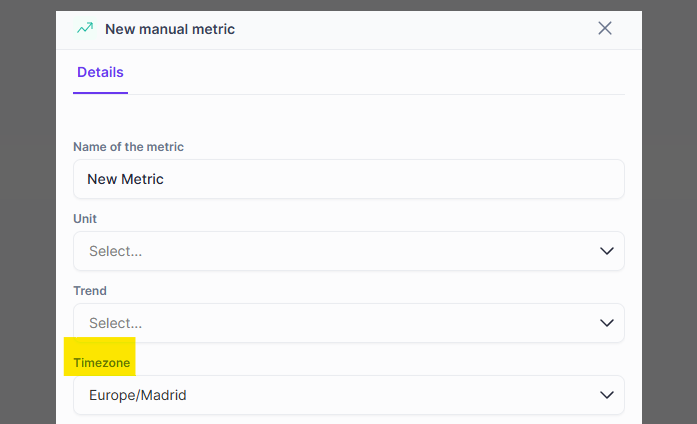Screen dimensions: 697x424
Task: Click the "Trend" field label
Action: 90,291
